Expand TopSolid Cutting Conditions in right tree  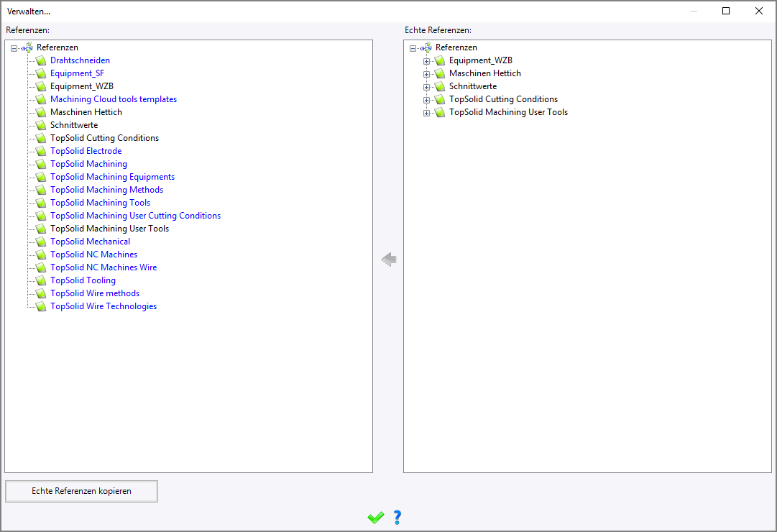(426, 100)
